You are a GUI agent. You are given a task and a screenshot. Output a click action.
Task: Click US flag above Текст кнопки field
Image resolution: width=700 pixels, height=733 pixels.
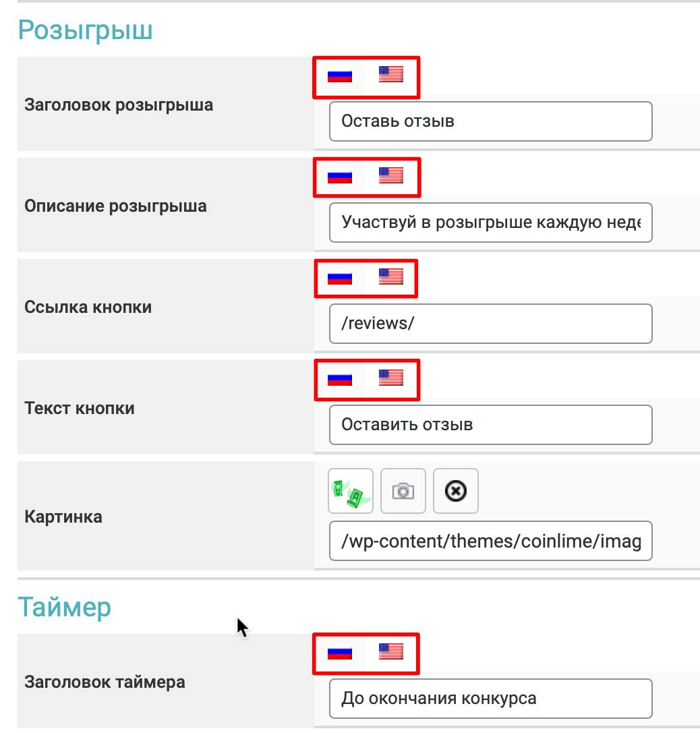coord(390,378)
